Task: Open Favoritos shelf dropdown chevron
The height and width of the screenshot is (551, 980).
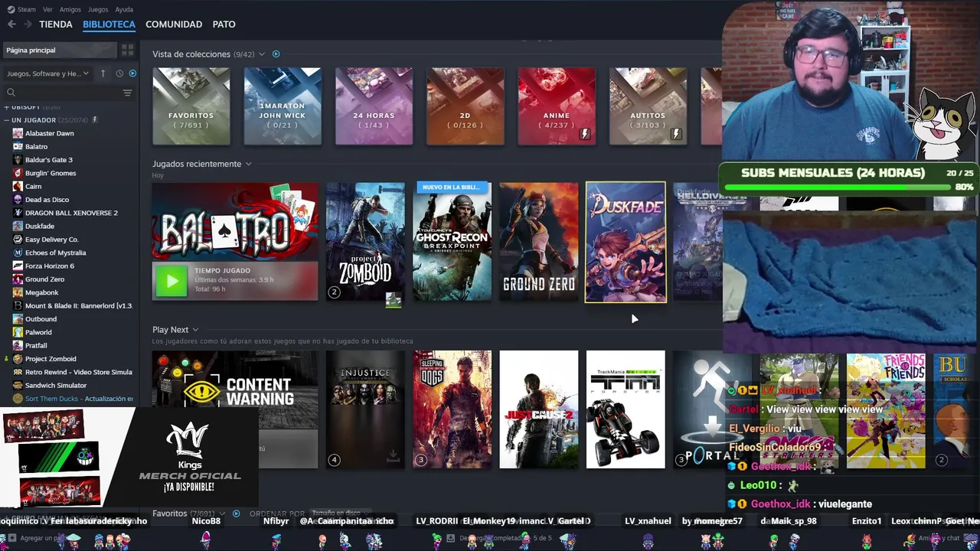Action: [x=222, y=514]
